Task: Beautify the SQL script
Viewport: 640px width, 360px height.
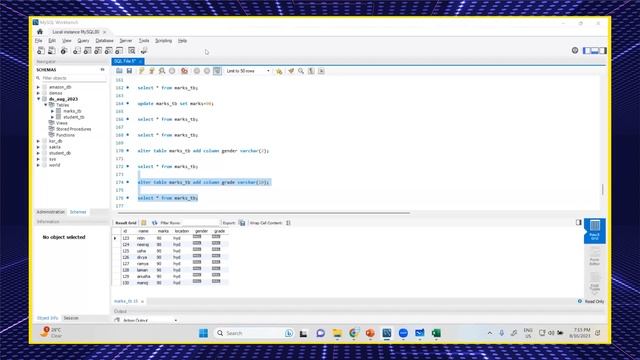Action: (x=291, y=71)
